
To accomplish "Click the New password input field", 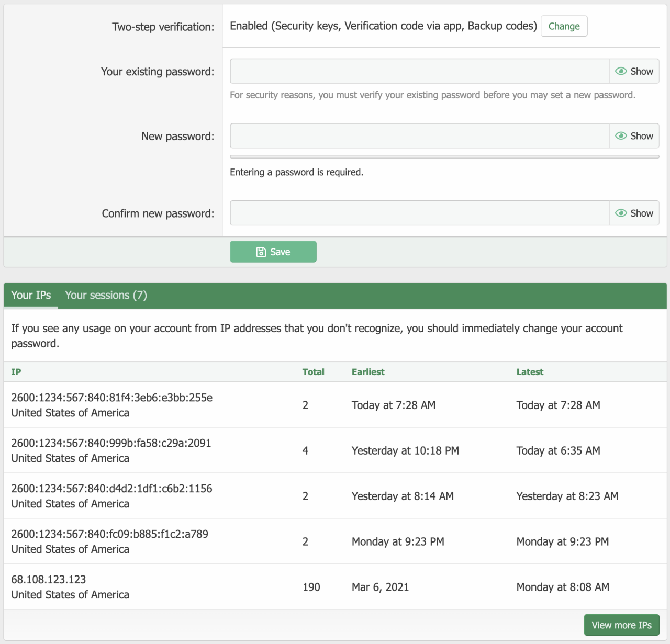I will pyautogui.click(x=419, y=136).
